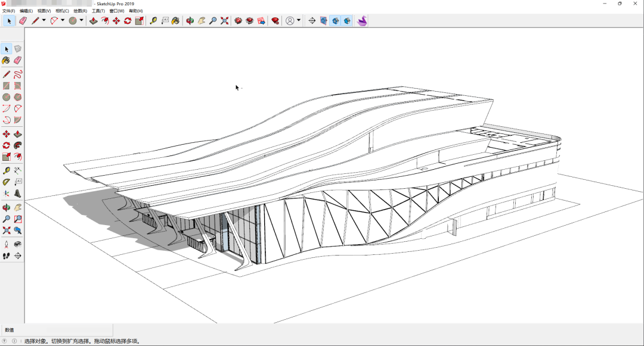Pick the Rotate tool in top toolbar
Screen dimensions: 644x346
click(128, 21)
